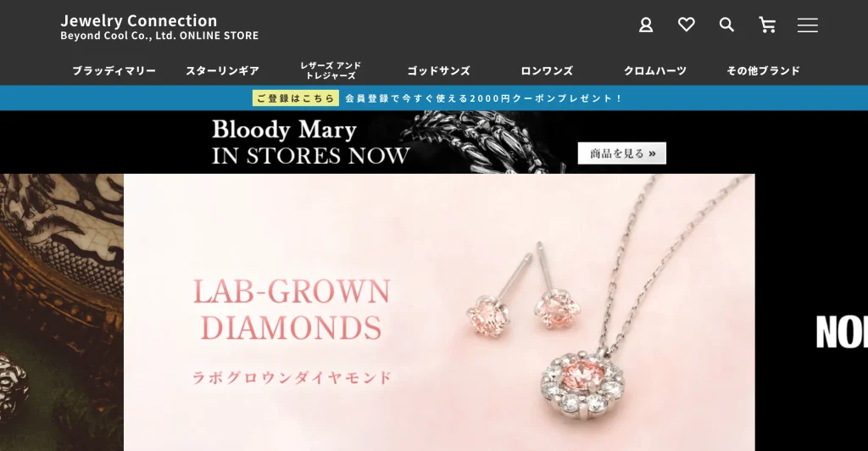Screen dimensions: 868x451
Task: Click the search magnifier icon
Action: click(x=726, y=25)
